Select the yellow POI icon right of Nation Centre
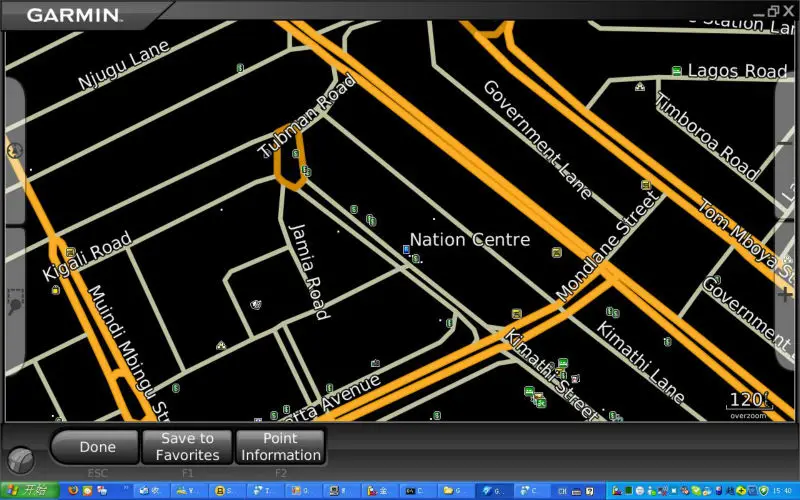The image size is (800, 500). (x=557, y=252)
